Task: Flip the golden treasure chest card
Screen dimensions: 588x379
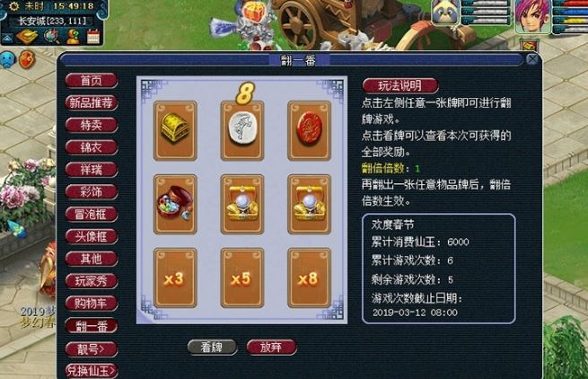Action: click(x=175, y=130)
